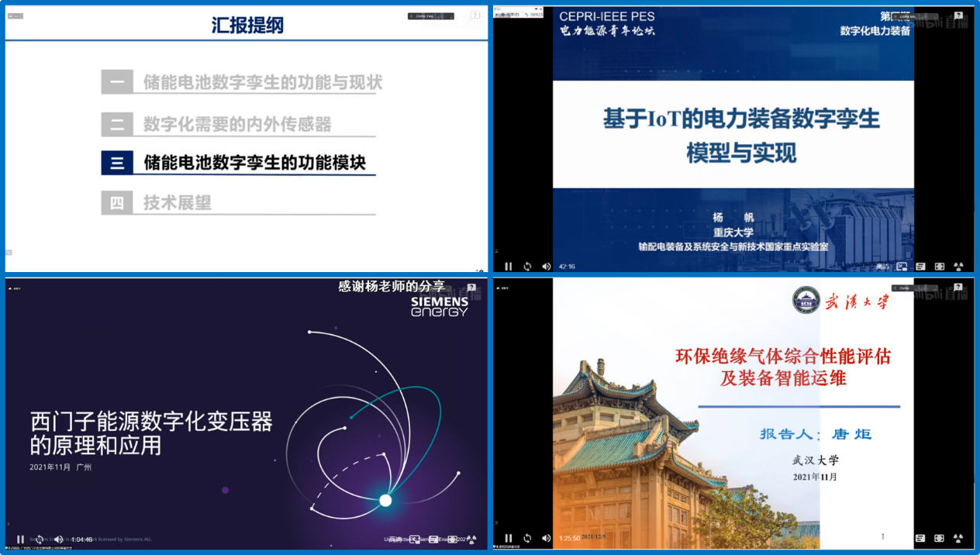The width and height of the screenshot is (980, 555).
Task: Pause the Wuhan University video
Action: pos(509,538)
